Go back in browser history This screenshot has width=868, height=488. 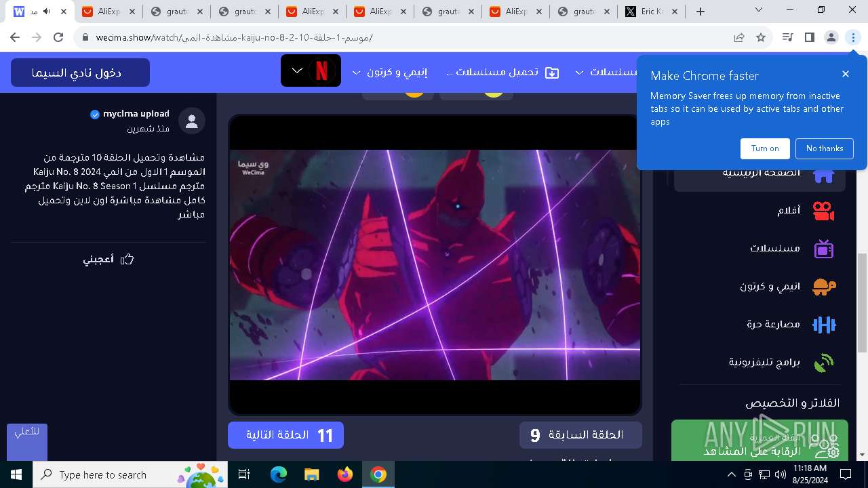[x=15, y=37]
